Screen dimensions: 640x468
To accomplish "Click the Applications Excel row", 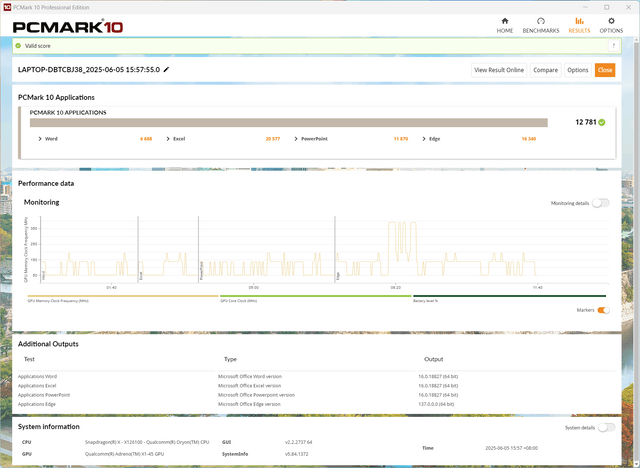I will point(316,386).
